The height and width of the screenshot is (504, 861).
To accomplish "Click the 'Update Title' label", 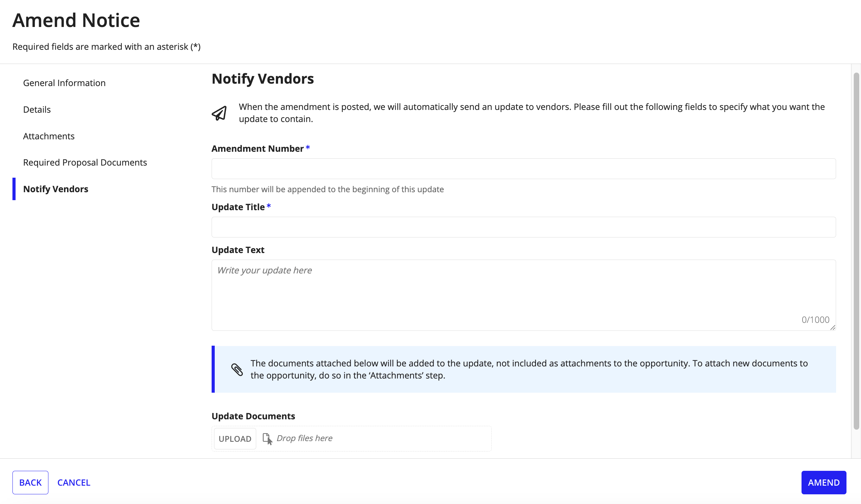I will [x=238, y=207].
